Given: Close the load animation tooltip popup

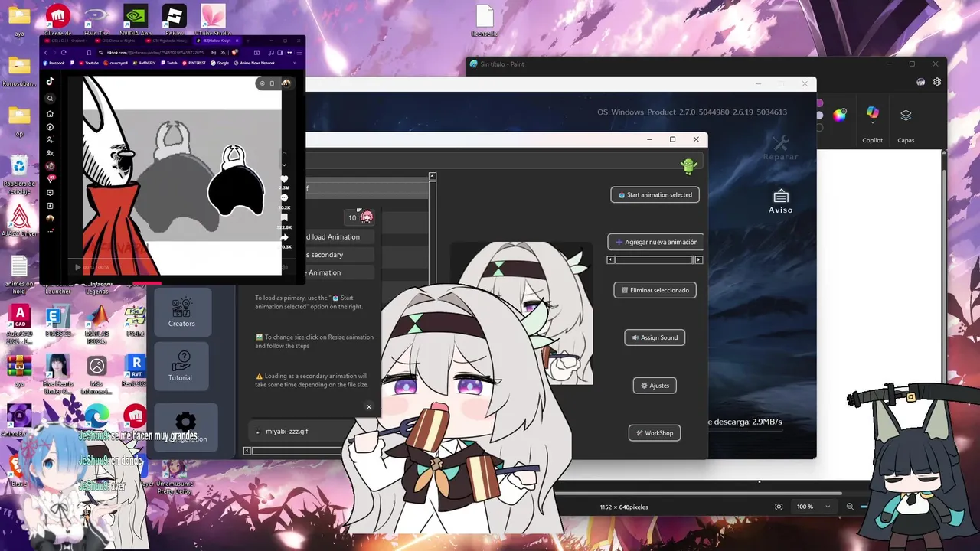Looking at the screenshot, I should pyautogui.click(x=369, y=407).
